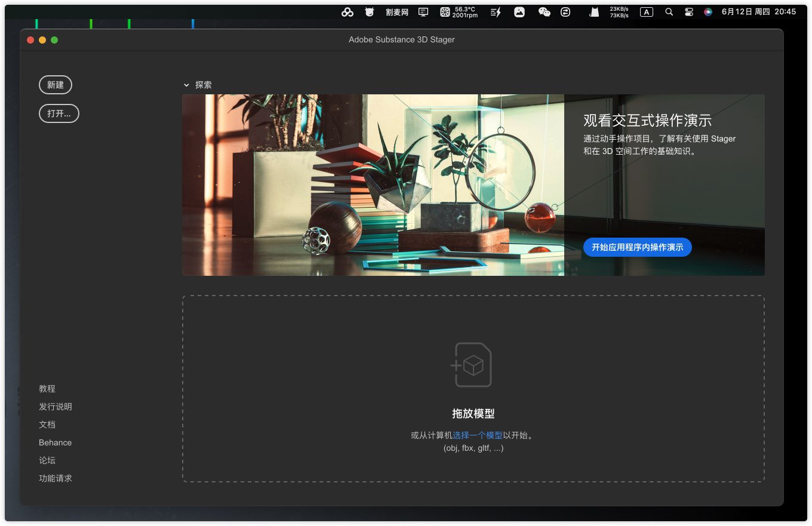Click the (obj, fbx, gltf, ...) format text

[473, 448]
